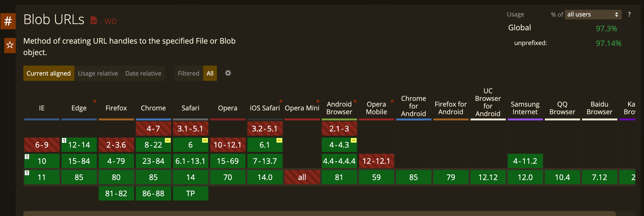Click the Safari TP cell
This screenshot has height=216, width=644.
pyautogui.click(x=190, y=193)
